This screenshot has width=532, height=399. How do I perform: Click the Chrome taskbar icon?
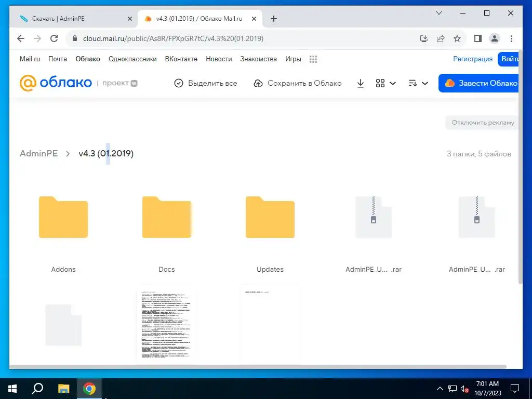pos(89,389)
